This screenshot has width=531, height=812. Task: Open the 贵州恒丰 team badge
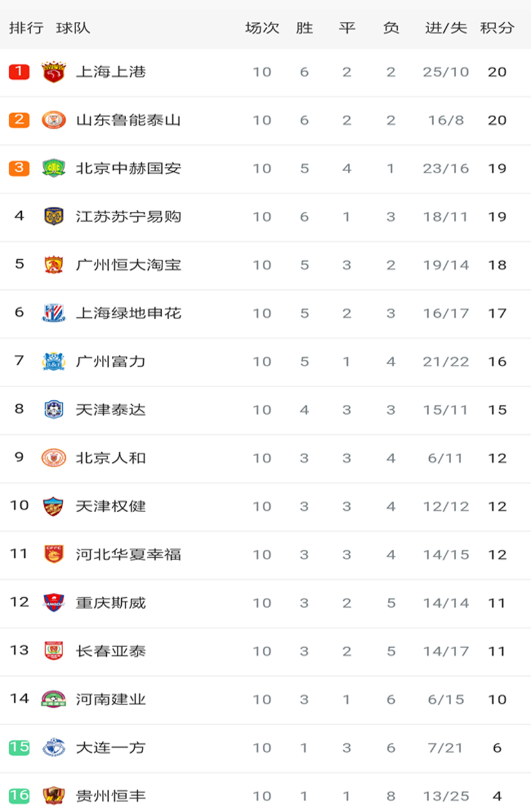coord(54,796)
